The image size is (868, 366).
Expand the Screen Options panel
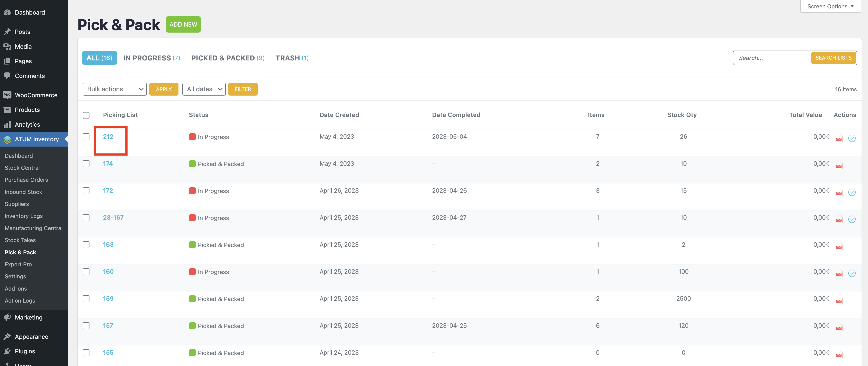click(x=830, y=6)
